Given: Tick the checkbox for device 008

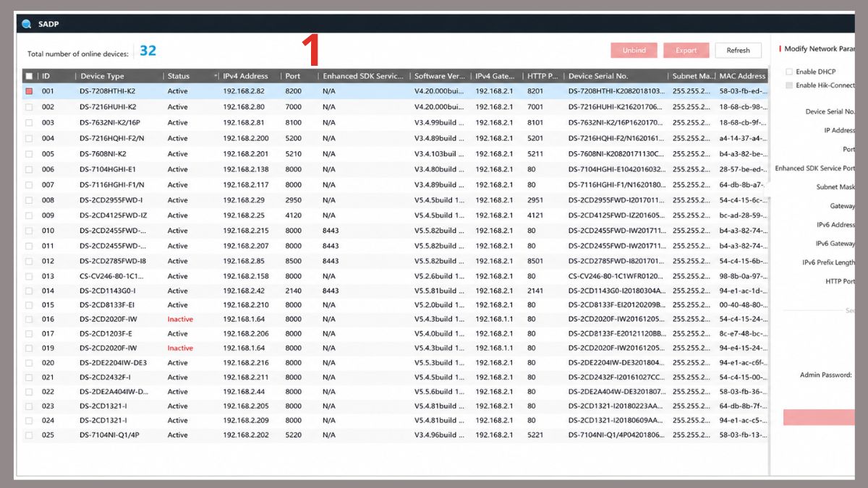Looking at the screenshot, I should tap(29, 200).
